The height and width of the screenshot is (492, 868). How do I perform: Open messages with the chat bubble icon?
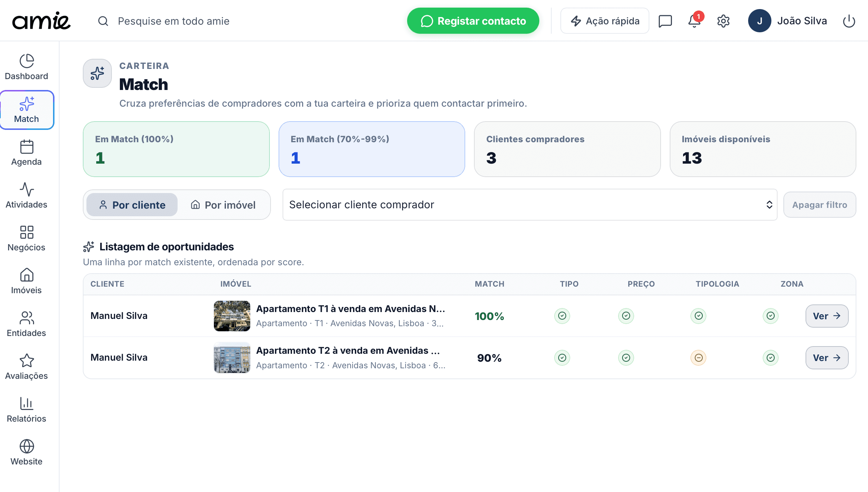[665, 21]
